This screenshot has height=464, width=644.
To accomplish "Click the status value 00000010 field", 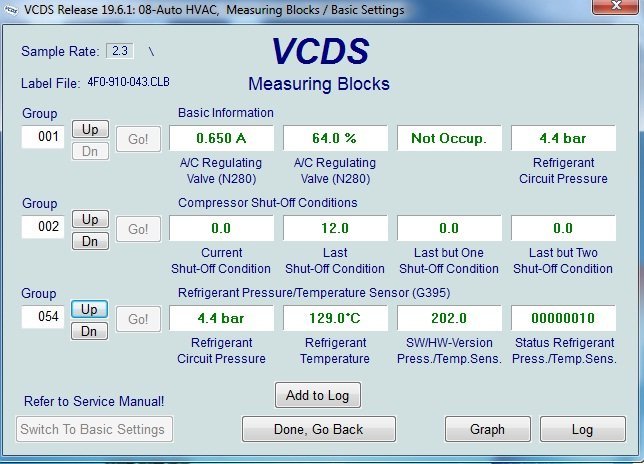I will click(x=563, y=318).
